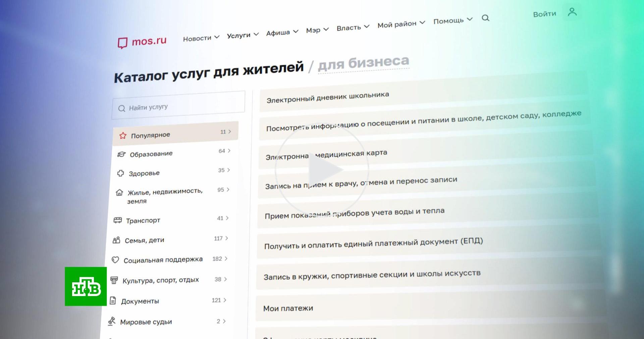Click the Войти login link
The height and width of the screenshot is (339, 644).
pyautogui.click(x=544, y=14)
